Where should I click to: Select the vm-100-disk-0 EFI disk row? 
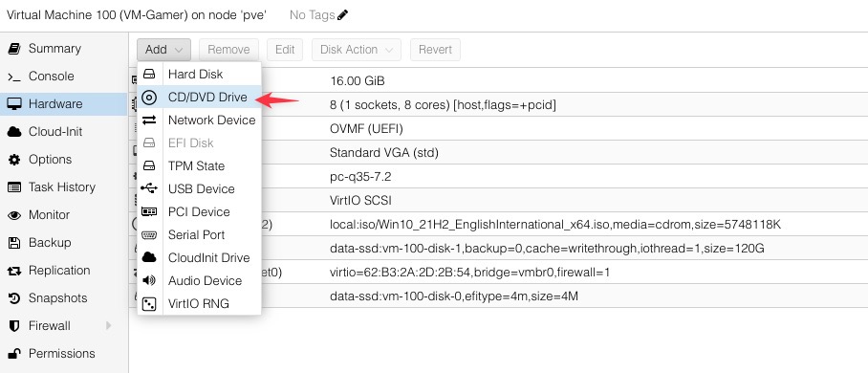pyautogui.click(x=499, y=296)
